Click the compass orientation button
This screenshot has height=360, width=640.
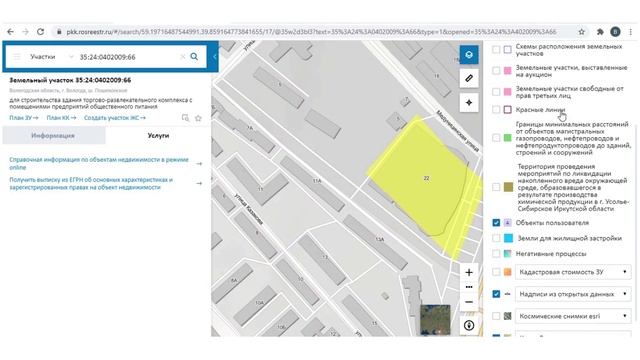[469, 325]
